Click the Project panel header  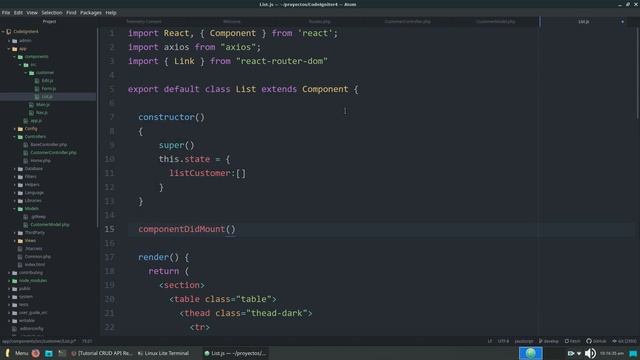coord(49,21)
